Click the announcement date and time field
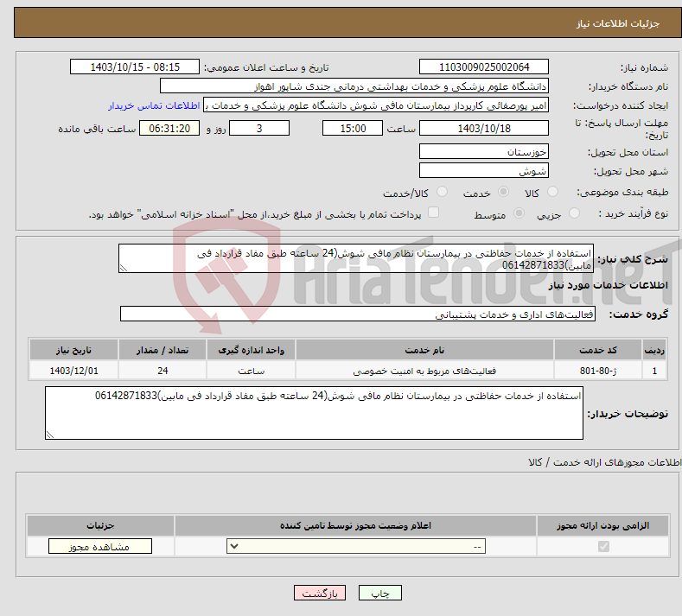Image resolution: width=682 pixels, height=616 pixels. point(135,67)
